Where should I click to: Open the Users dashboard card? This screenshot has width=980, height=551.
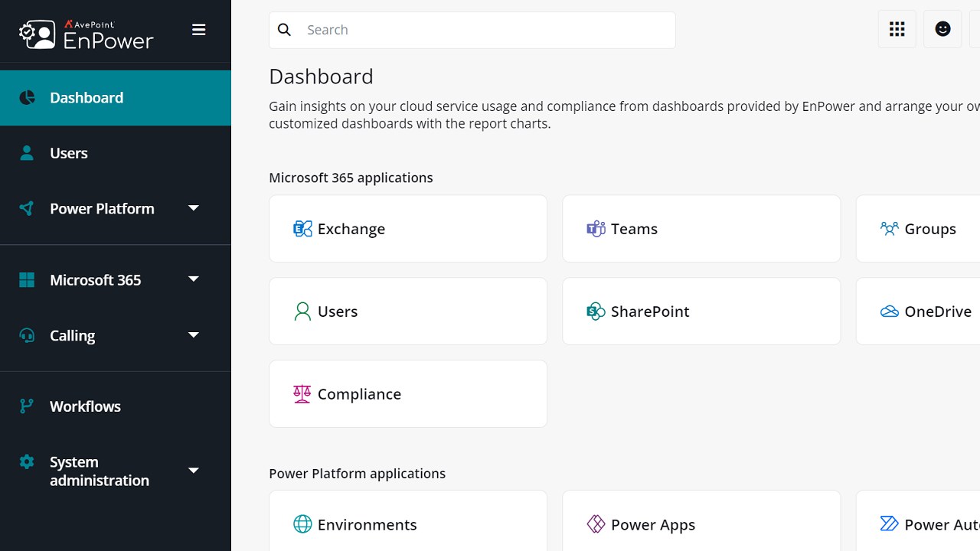(x=408, y=311)
